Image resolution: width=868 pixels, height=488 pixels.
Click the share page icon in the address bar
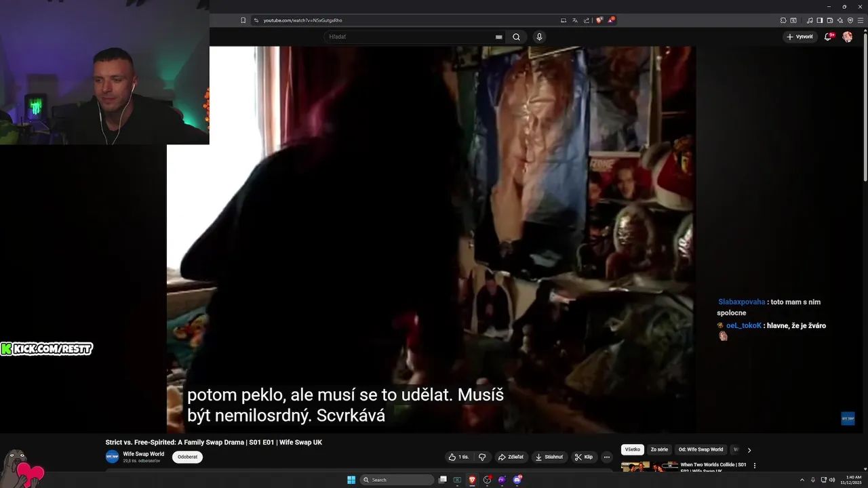coord(587,20)
